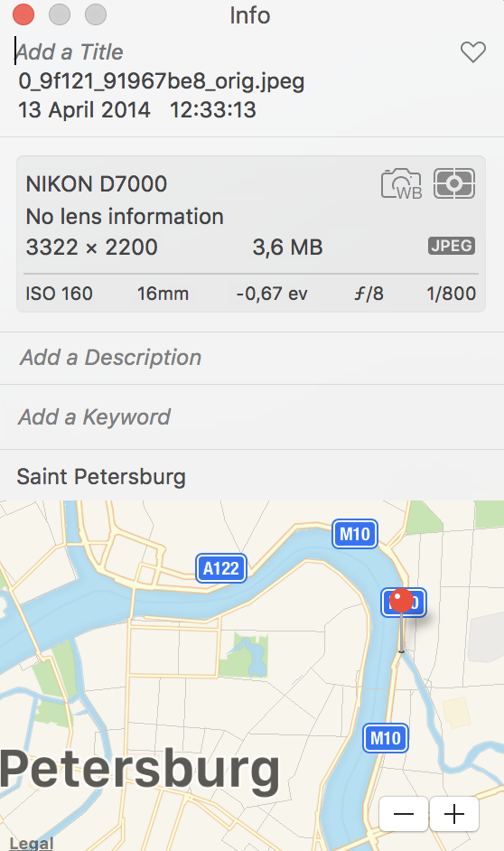The image size is (504, 851).
Task: Click the ƒ/8 aperture value
Action: (x=369, y=294)
